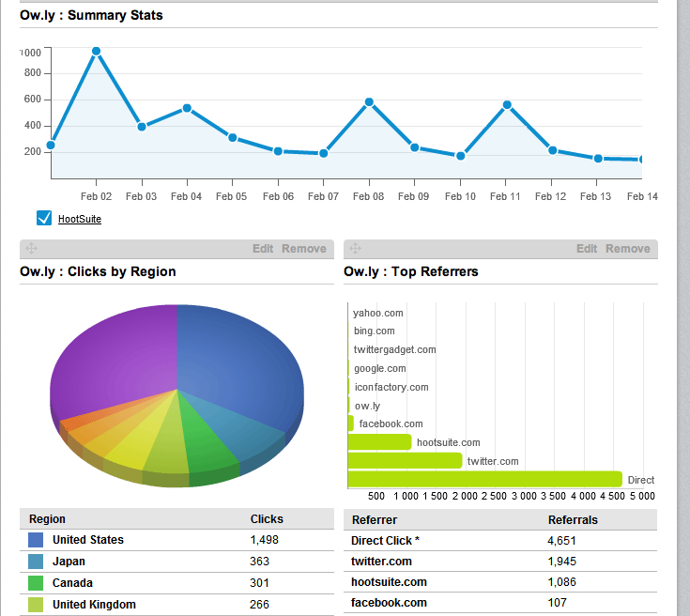The height and width of the screenshot is (616, 690).
Task: Click the Direct referrer bar
Action: [x=485, y=480]
